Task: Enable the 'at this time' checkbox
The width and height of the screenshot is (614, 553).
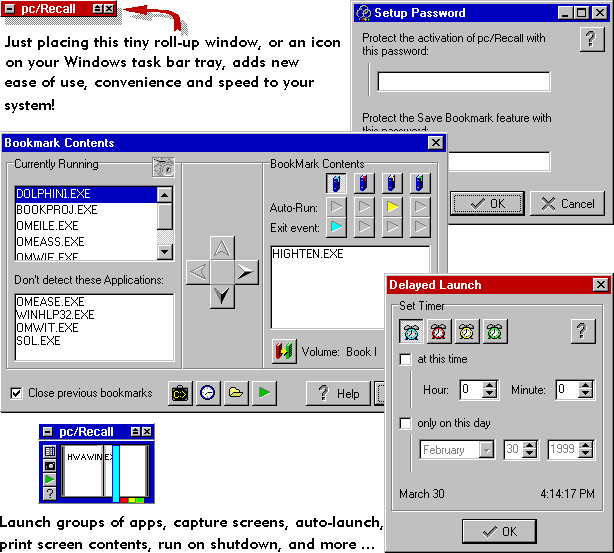Action: coord(405,359)
